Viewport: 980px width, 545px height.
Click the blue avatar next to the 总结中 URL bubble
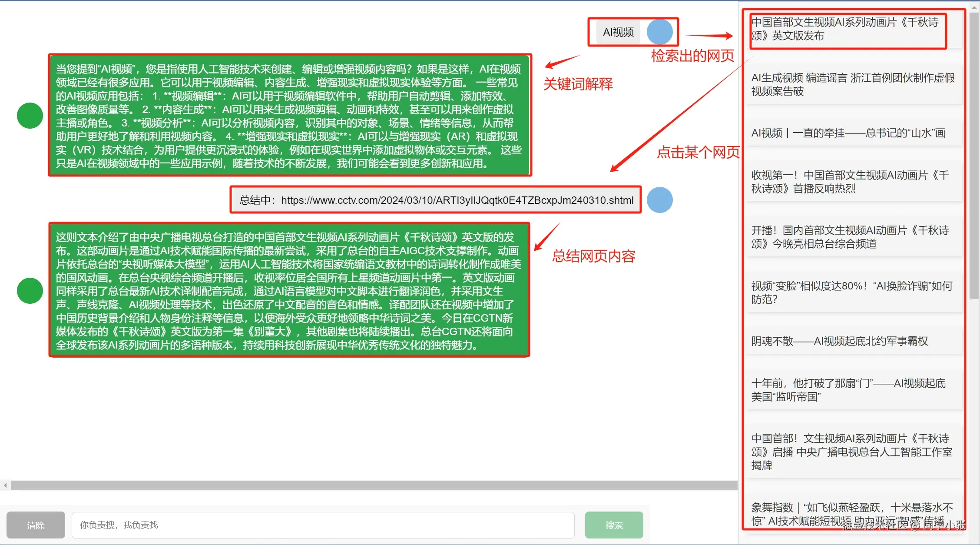pyautogui.click(x=660, y=200)
